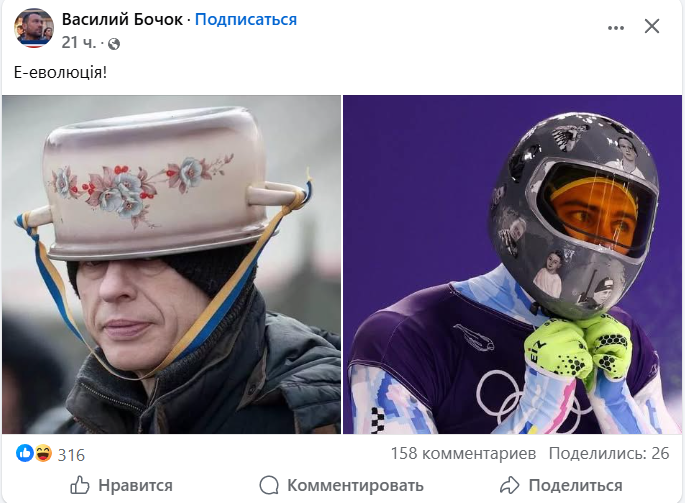Click the share arrow icon beside Поделиться
Viewport: 685px width, 503px height.
509,485
